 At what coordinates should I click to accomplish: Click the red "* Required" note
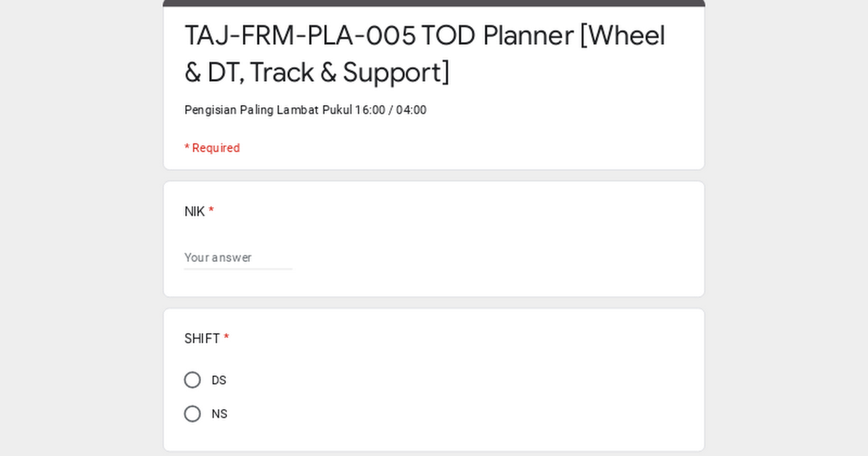click(x=212, y=148)
